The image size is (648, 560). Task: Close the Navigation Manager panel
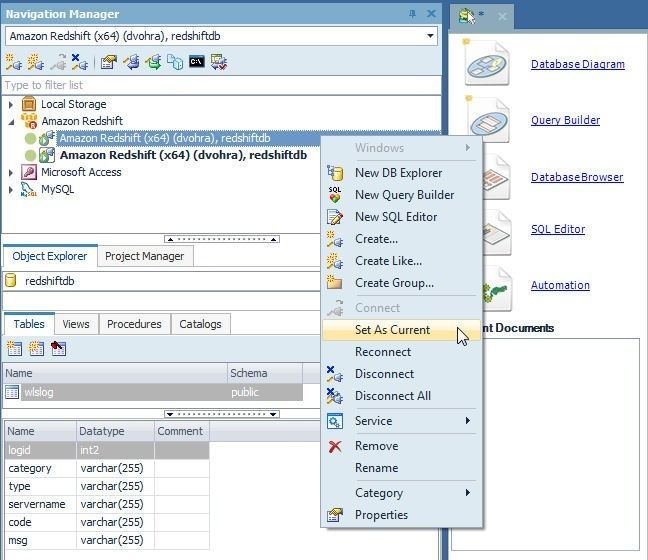(x=431, y=14)
